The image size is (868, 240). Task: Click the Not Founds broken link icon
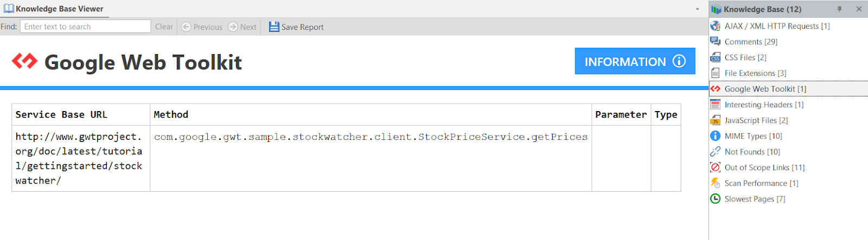[x=716, y=152]
